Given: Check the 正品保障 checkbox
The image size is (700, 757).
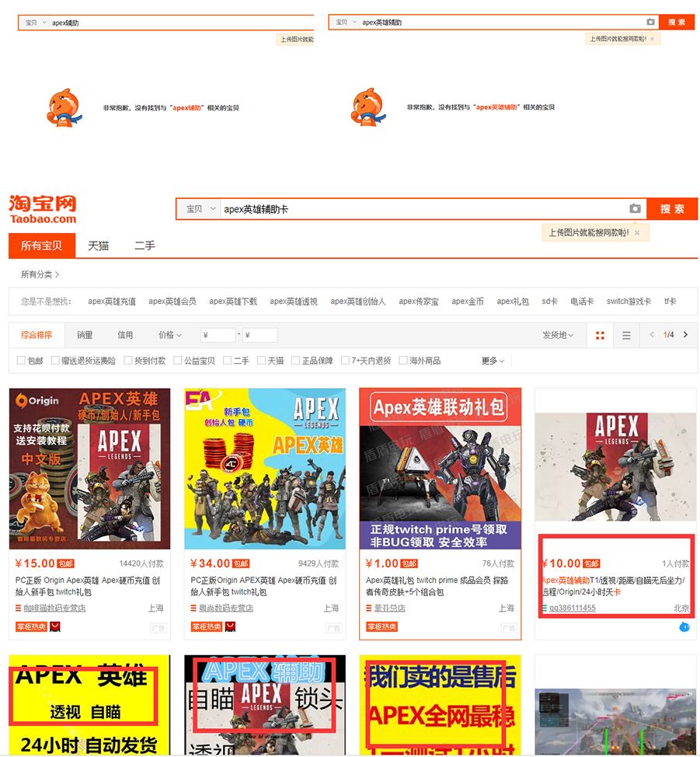Looking at the screenshot, I should 296,360.
